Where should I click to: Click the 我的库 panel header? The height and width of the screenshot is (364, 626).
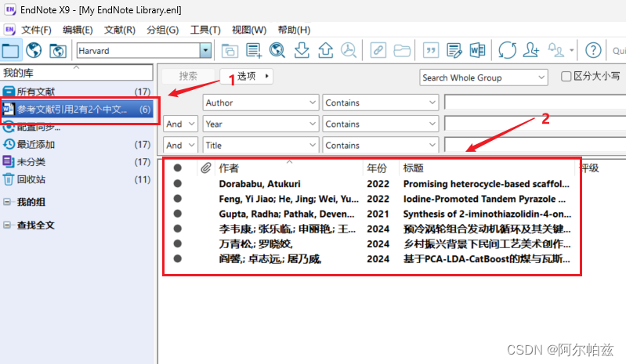pos(77,73)
